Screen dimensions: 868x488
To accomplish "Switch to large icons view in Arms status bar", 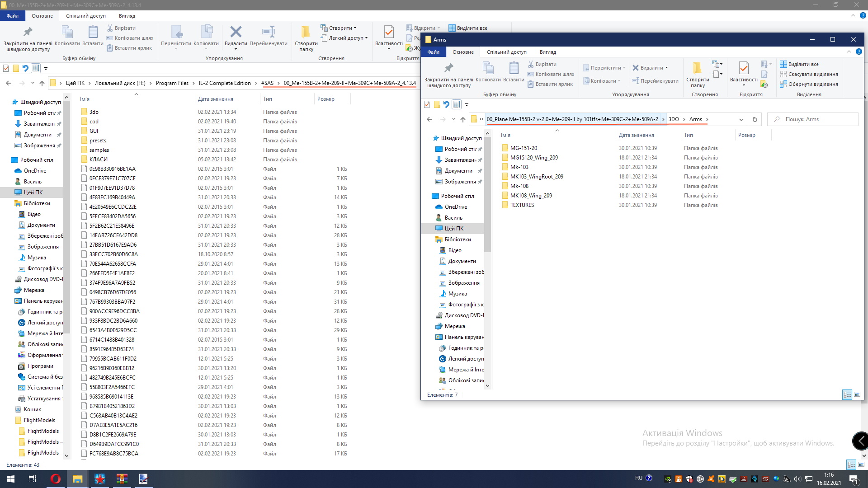I will point(857,394).
